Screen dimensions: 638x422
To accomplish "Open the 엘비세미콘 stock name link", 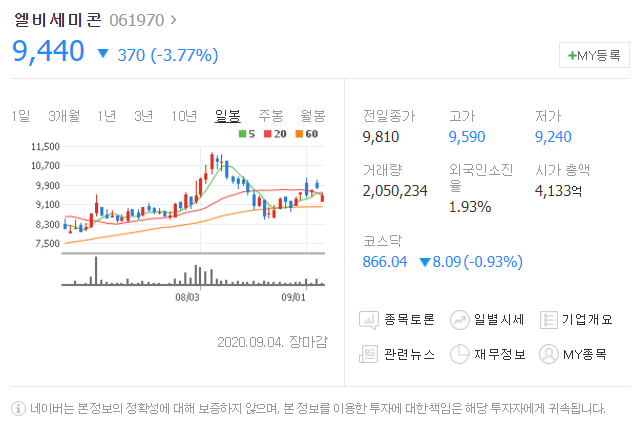I will [57, 20].
